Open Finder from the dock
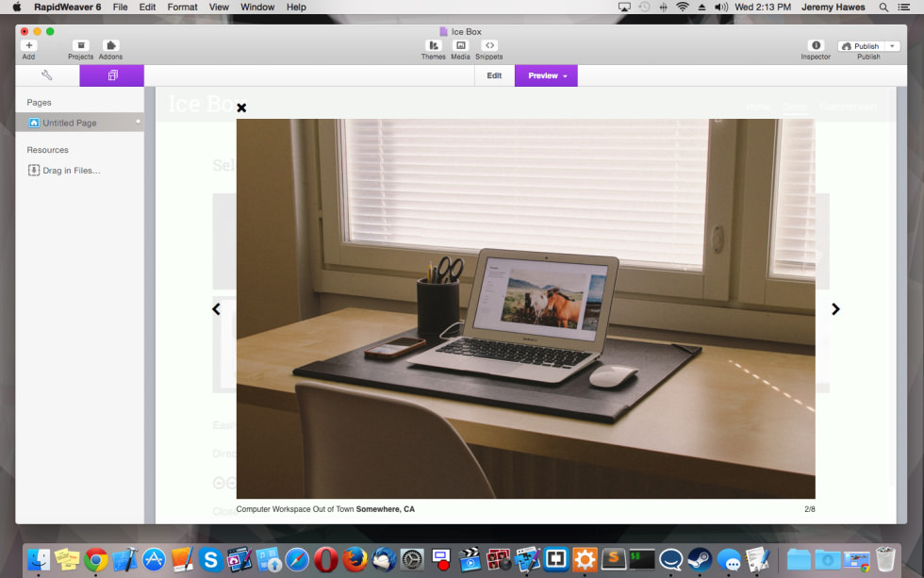The width and height of the screenshot is (924, 578). point(39,559)
